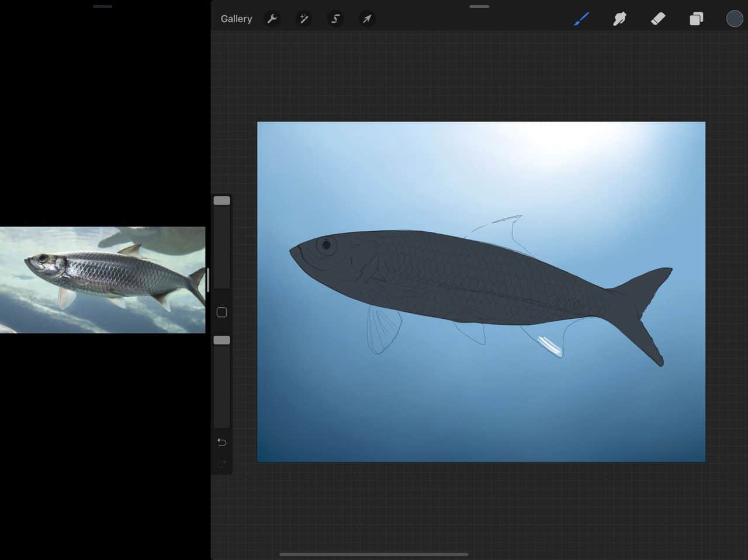Screen dimensions: 748x560
Task: Open the Layers panel
Action: coord(696,18)
